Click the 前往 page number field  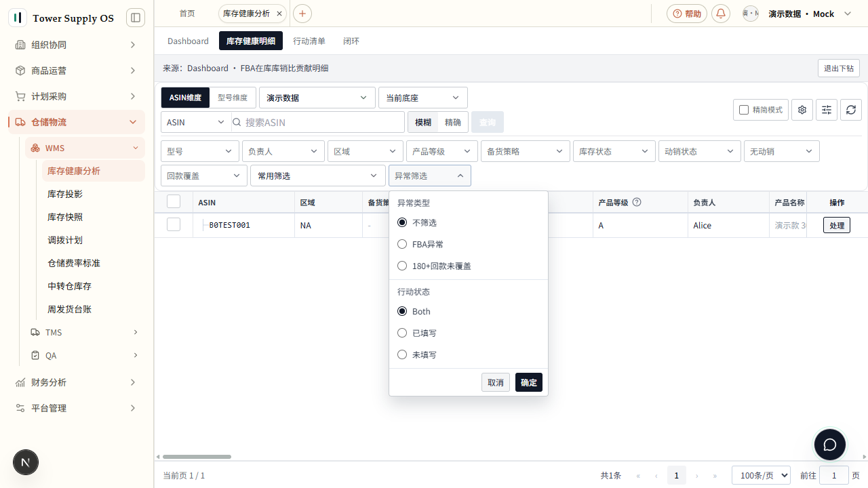point(834,475)
